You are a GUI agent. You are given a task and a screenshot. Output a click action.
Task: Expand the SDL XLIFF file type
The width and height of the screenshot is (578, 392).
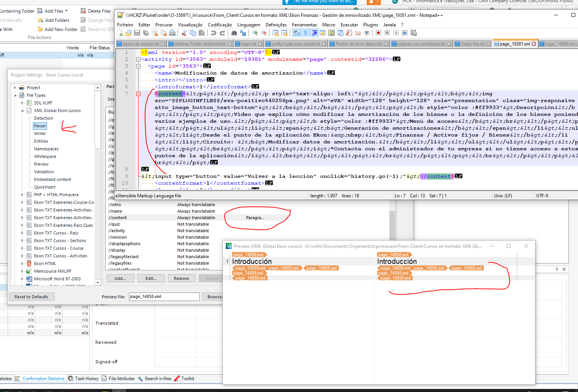click(x=22, y=103)
